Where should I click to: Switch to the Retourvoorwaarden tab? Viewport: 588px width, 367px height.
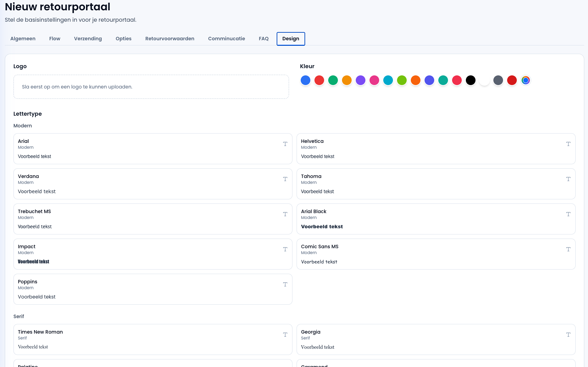pos(170,39)
